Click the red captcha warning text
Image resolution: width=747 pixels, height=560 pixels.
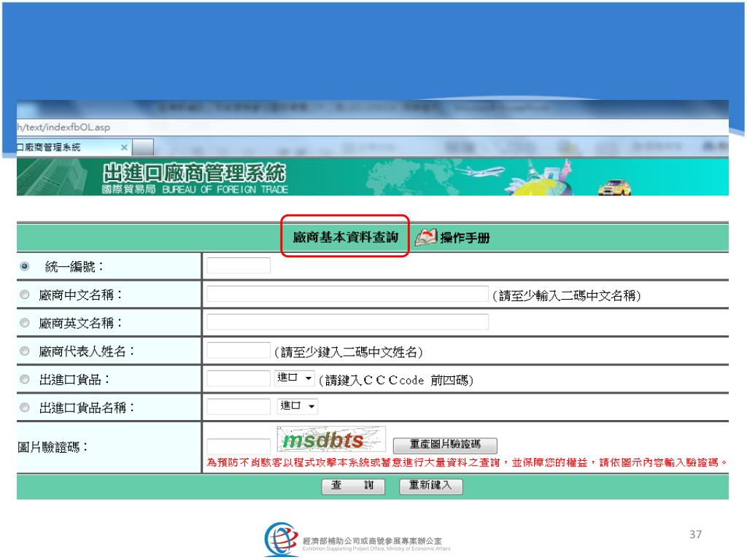(x=467, y=462)
